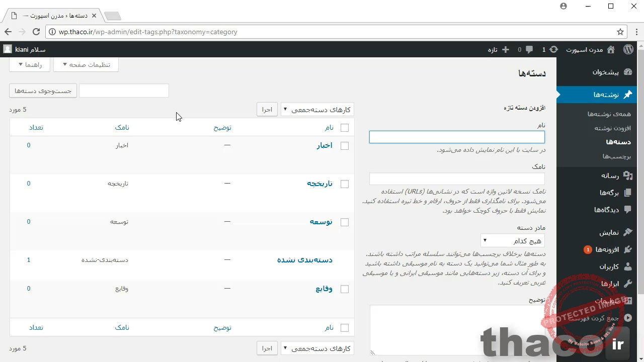Expand the هیچ کدام parent category dropdown
644x362 pixels.
pos(512,240)
